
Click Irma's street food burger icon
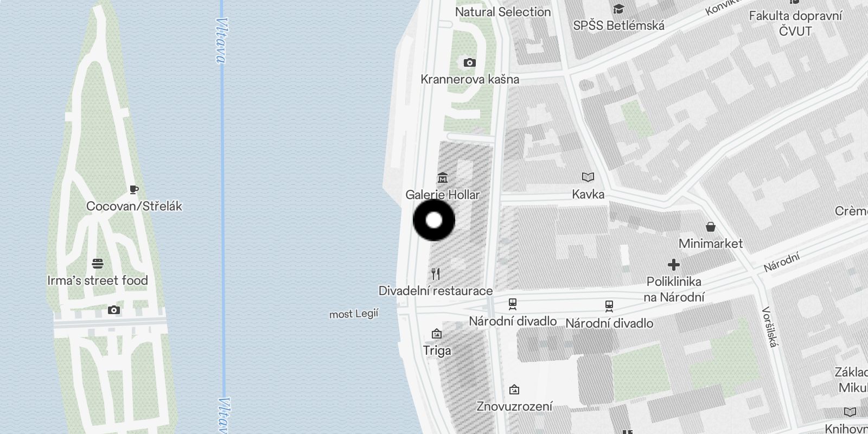click(x=98, y=264)
